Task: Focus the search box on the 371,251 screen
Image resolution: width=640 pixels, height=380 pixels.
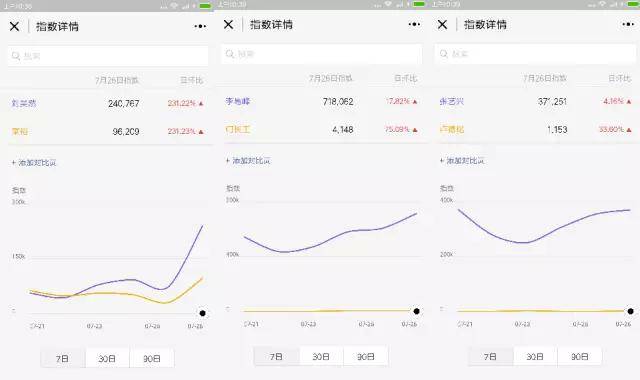Action: pyautogui.click(x=536, y=54)
